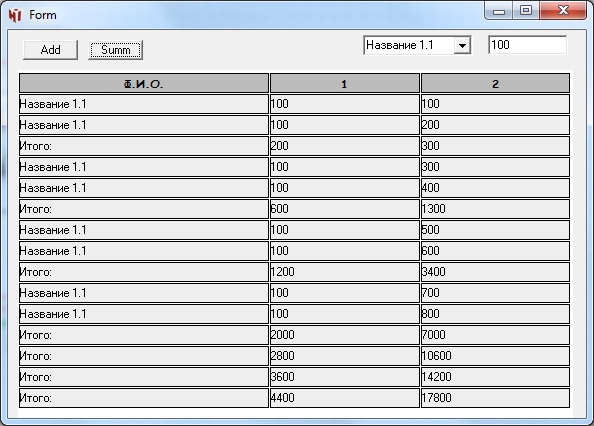Focus the input field containing 100
Image resolution: width=594 pixels, height=426 pixels.
[x=527, y=45]
